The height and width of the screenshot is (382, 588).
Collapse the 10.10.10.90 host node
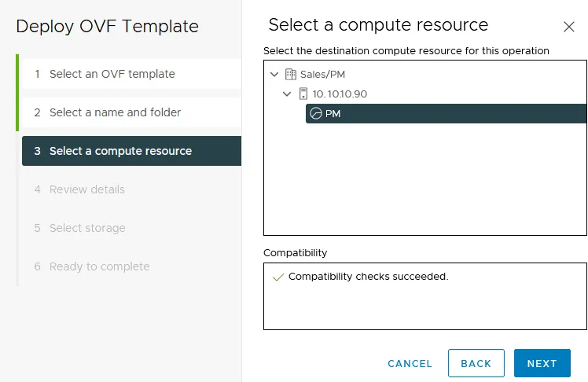click(x=287, y=94)
